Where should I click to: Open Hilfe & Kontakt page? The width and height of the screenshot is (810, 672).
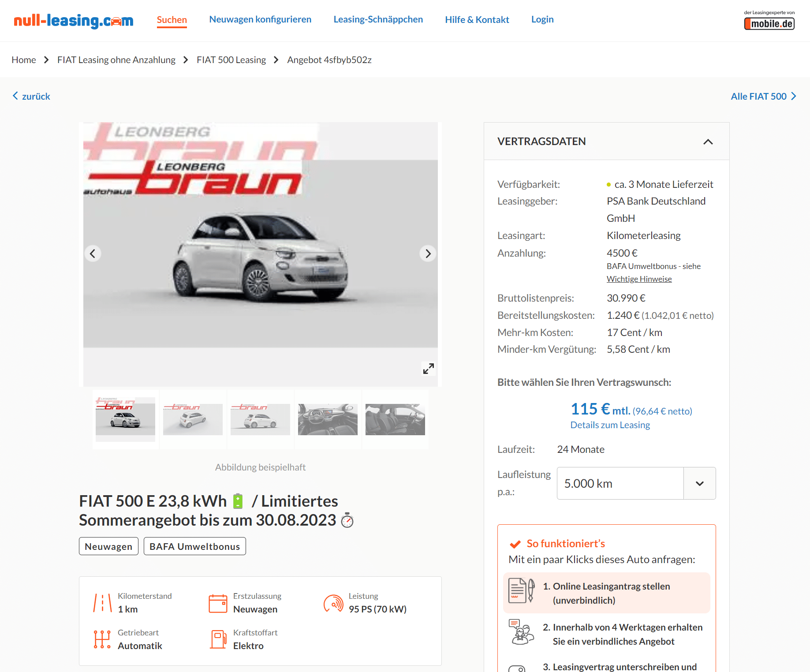click(477, 19)
